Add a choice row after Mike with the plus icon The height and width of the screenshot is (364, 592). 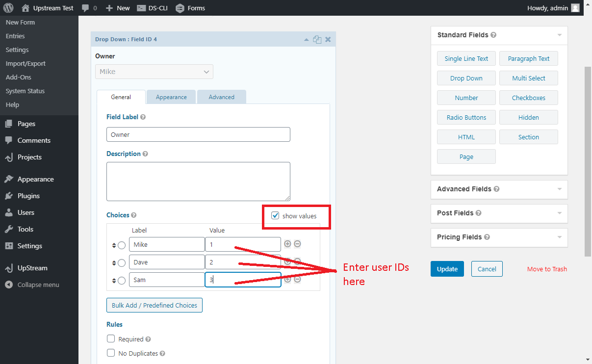click(287, 244)
